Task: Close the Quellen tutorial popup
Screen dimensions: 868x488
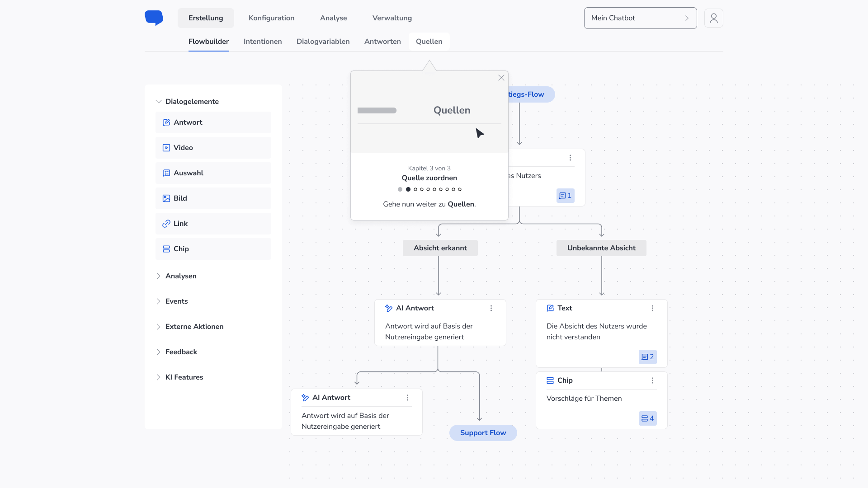Action: tap(501, 78)
